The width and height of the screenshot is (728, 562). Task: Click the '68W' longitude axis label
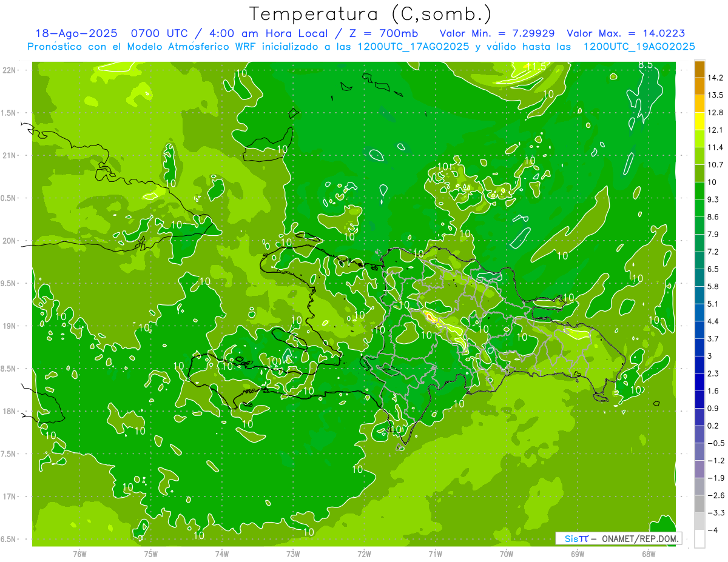[649, 554]
